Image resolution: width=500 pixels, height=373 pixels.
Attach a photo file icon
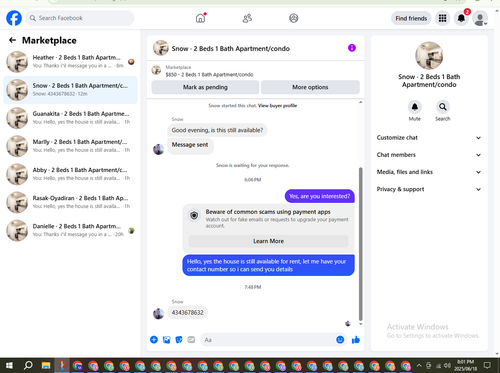pyautogui.click(x=166, y=340)
